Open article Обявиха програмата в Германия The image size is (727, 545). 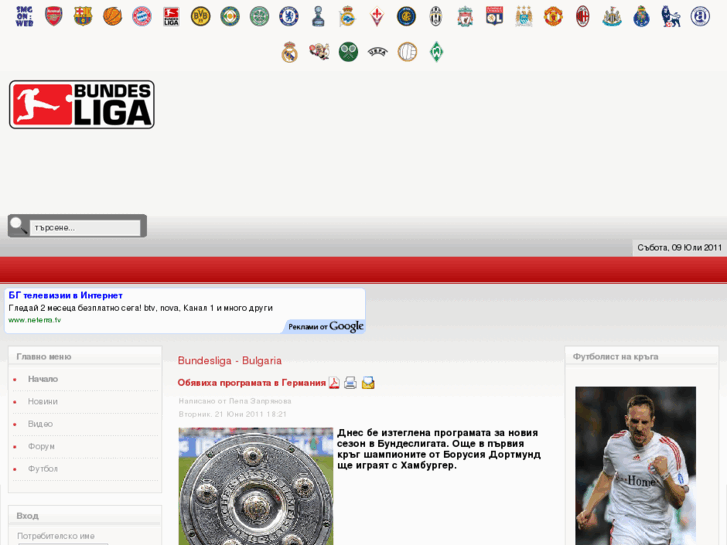(x=252, y=383)
